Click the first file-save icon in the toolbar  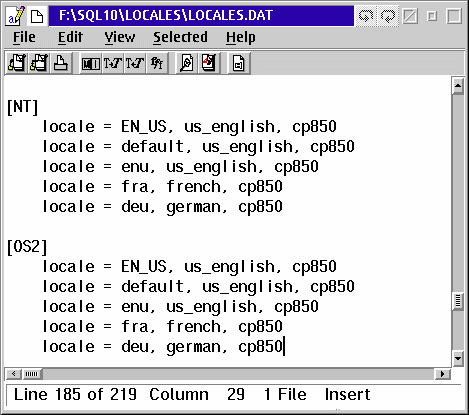click(x=17, y=63)
